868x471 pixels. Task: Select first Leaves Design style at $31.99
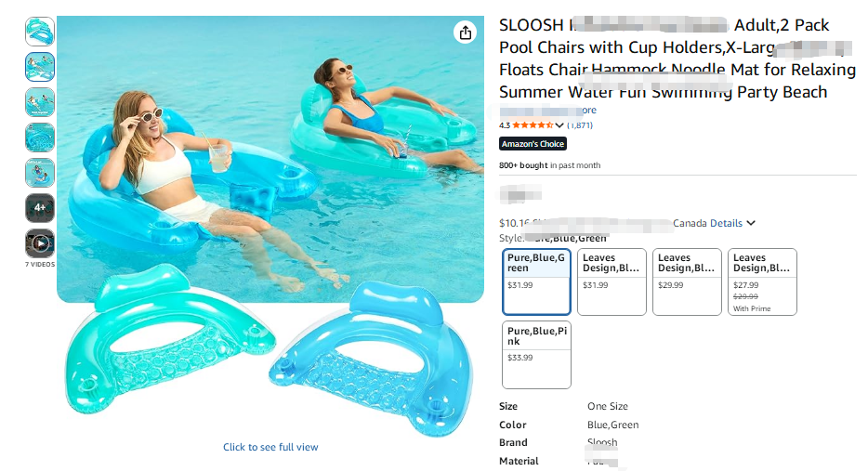[612, 281]
